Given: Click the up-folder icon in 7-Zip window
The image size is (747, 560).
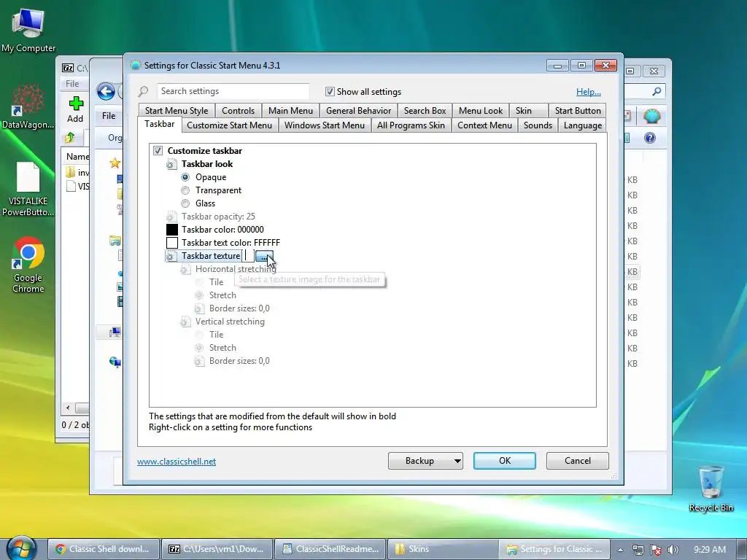Looking at the screenshot, I should pyautogui.click(x=70, y=138).
